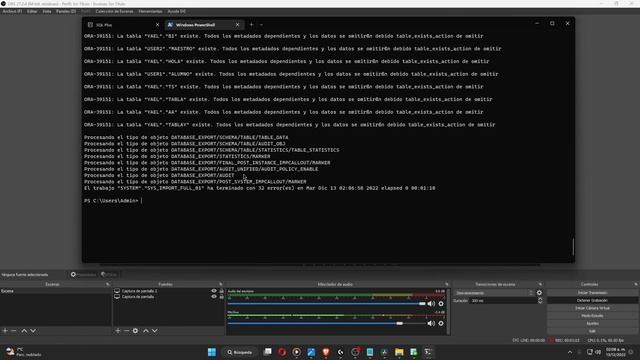Screen dimensions: 640x360
Task: Open the Ayuda menu
Action: [176, 11]
